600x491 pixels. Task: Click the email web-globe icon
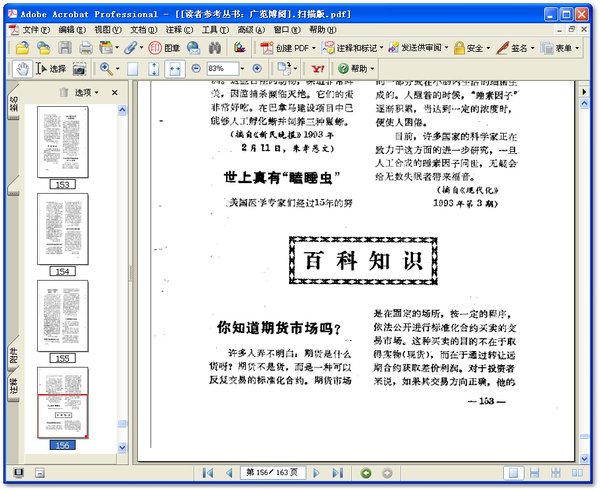pos(193,48)
